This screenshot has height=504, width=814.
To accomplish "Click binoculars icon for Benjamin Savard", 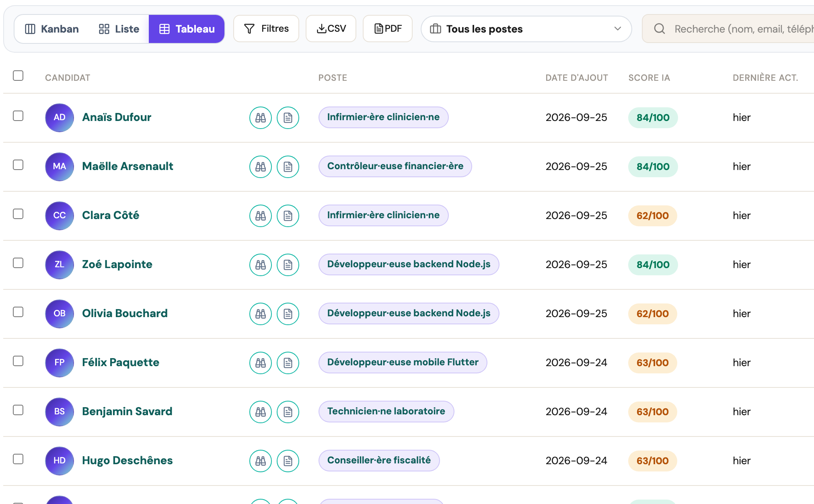I will point(261,412).
